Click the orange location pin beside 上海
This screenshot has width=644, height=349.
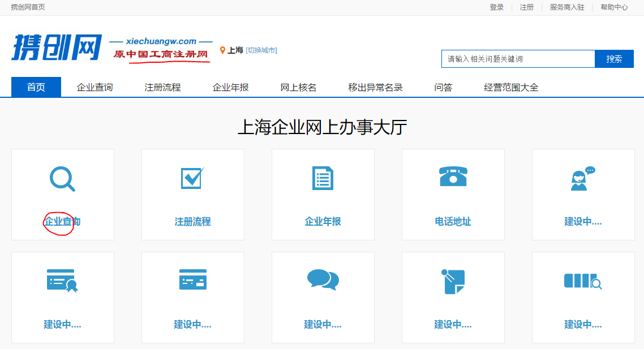click(222, 50)
